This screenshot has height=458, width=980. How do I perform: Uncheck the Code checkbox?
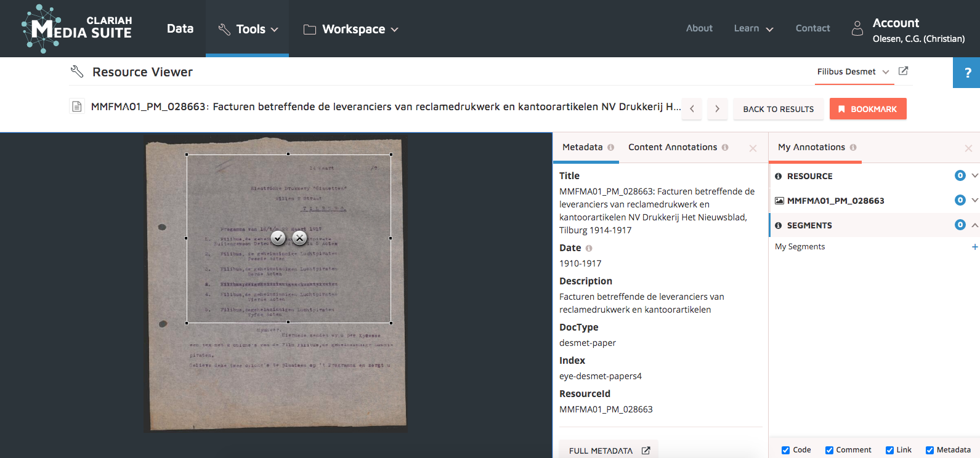pos(785,450)
